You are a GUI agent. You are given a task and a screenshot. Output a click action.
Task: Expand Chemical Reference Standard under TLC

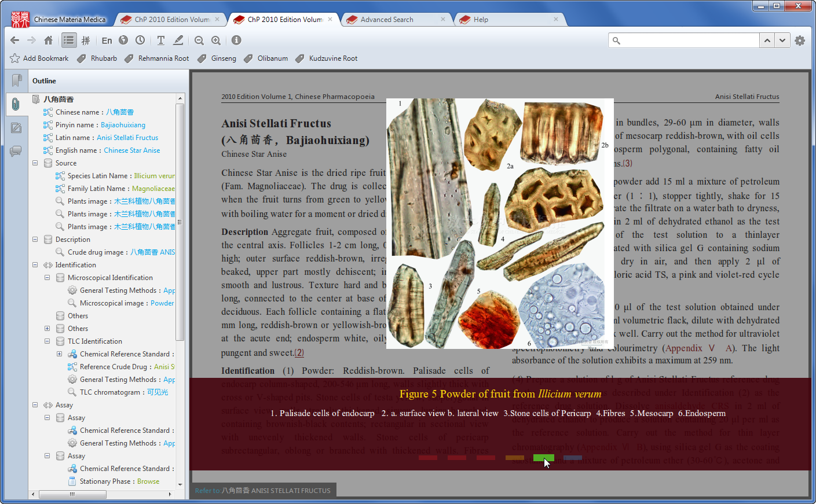click(59, 354)
